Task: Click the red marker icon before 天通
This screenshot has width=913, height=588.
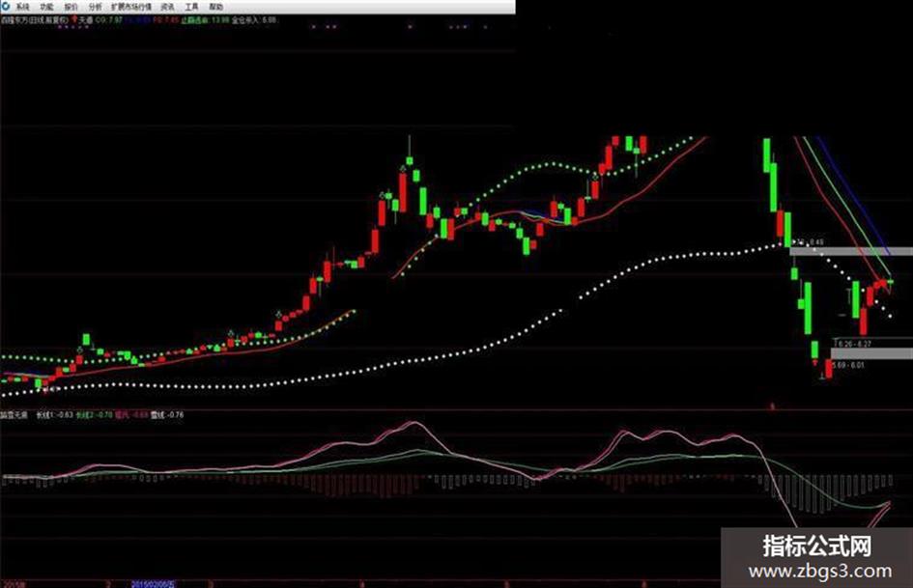Action: [74, 20]
